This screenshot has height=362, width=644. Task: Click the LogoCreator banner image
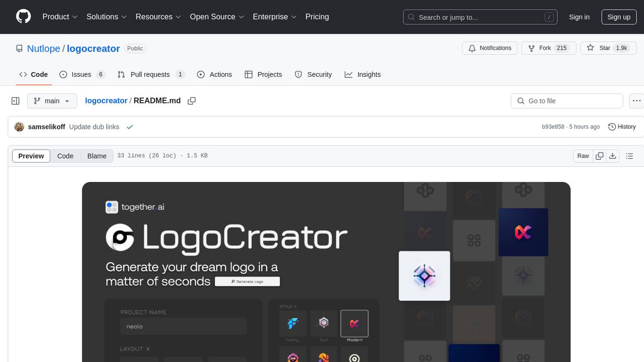click(x=326, y=272)
